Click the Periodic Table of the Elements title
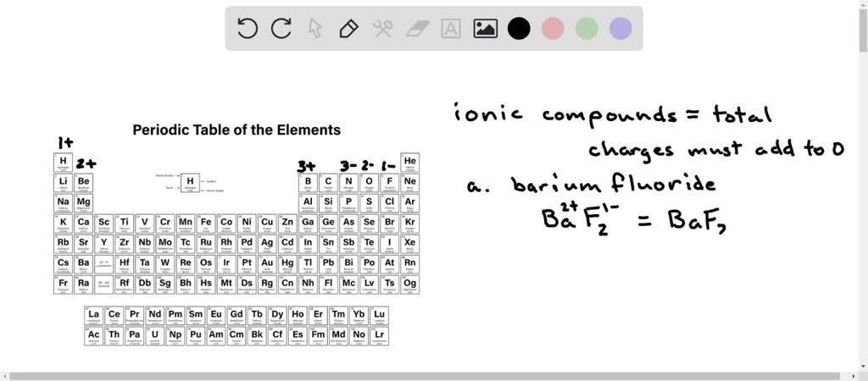 pyautogui.click(x=236, y=130)
